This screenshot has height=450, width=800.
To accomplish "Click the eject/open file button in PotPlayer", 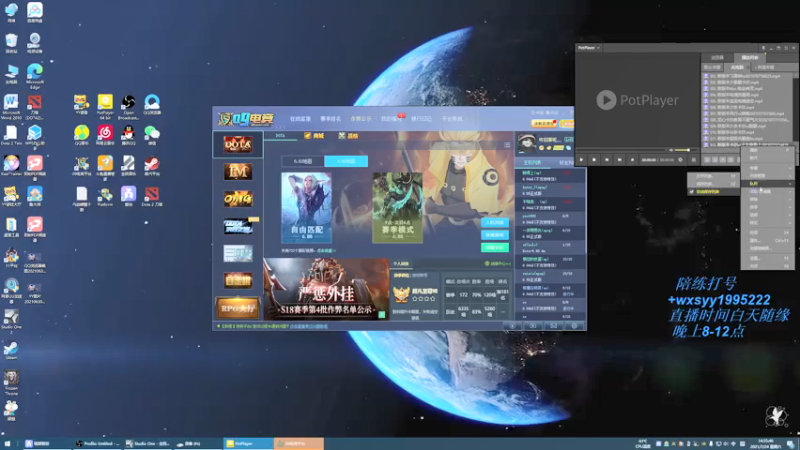I will click(x=632, y=160).
